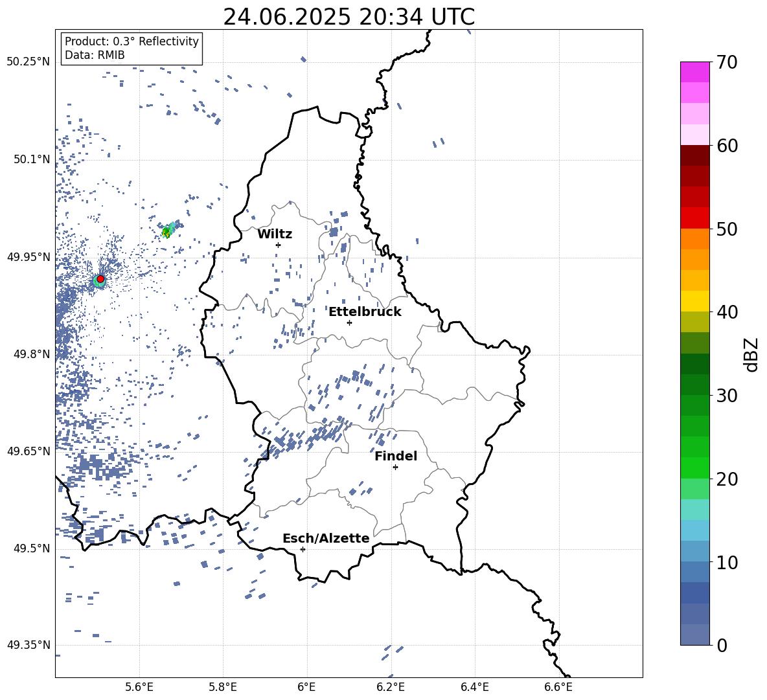Click the 49.5°N latitude label
Screen dimensions: 767x700
coord(31,548)
